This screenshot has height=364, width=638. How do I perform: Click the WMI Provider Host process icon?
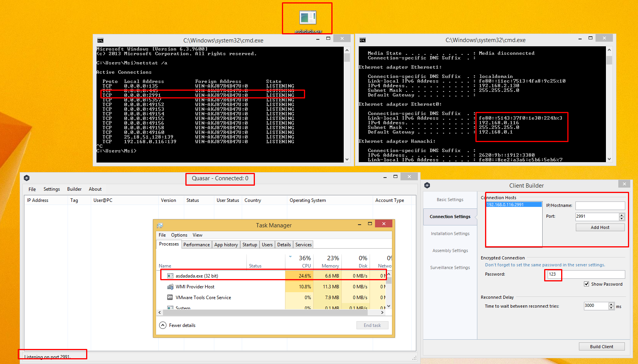click(x=170, y=286)
